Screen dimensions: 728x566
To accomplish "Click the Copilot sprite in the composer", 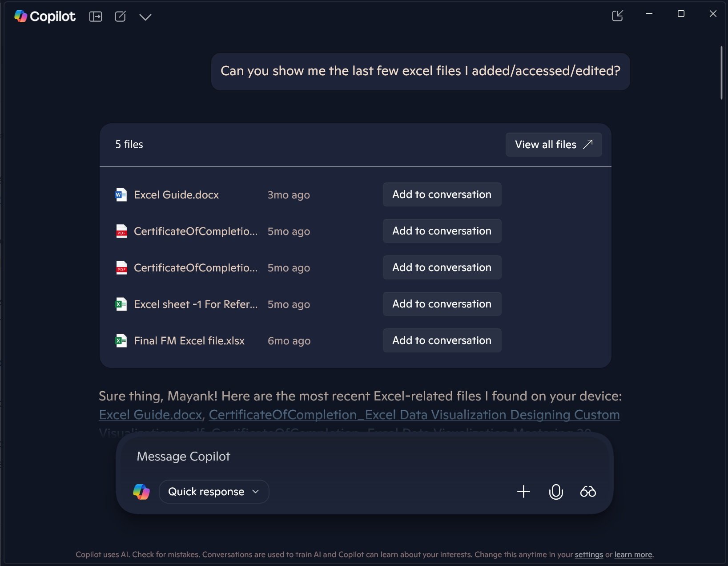I will click(141, 492).
